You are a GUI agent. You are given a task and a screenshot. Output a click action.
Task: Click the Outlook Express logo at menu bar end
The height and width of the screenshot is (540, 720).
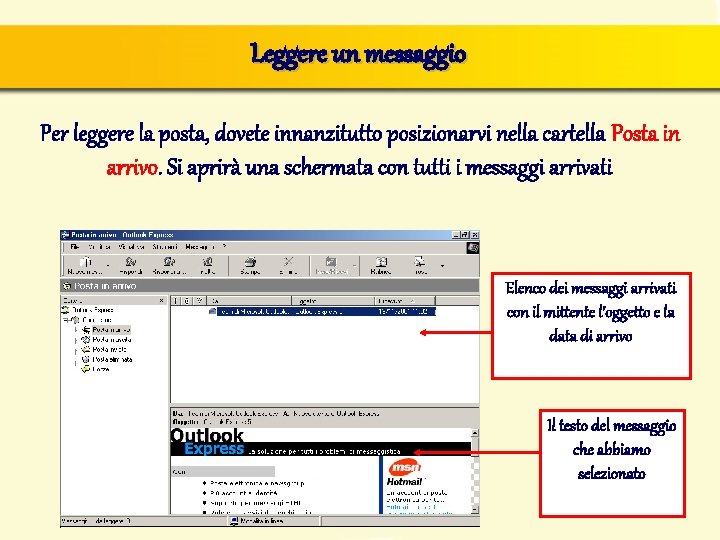(x=473, y=248)
